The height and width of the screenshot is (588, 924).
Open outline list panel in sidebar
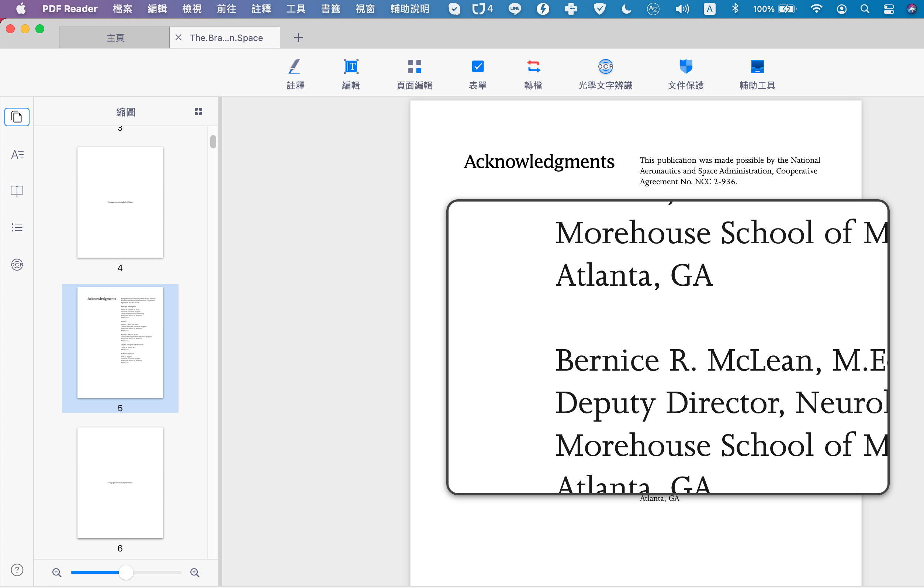(x=17, y=227)
